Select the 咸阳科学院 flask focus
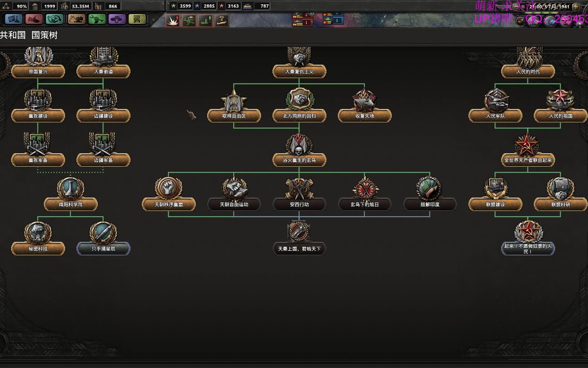The width and height of the screenshot is (588, 368). coord(71,204)
